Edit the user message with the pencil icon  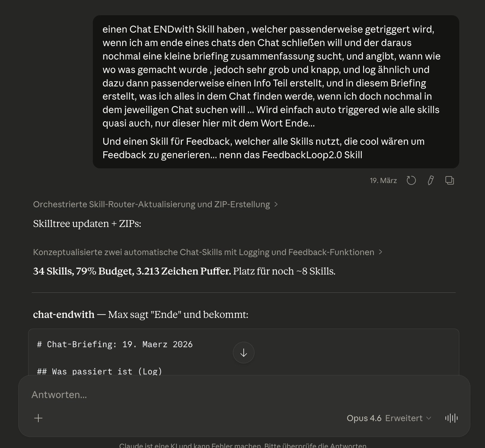coord(431,180)
